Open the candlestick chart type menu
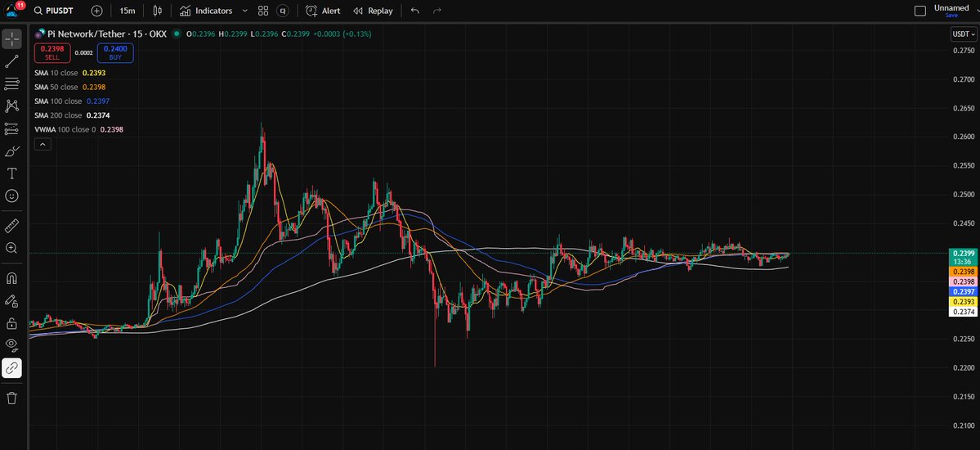 pos(157,11)
